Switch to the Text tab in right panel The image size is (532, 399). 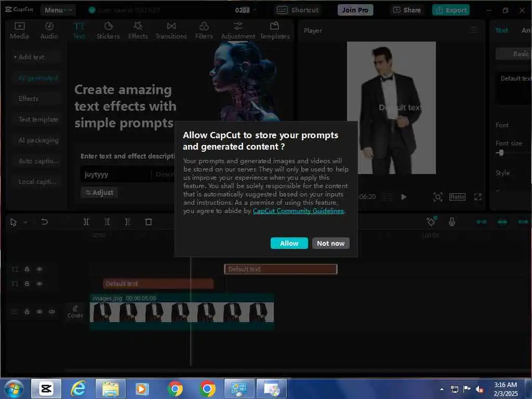pos(501,31)
